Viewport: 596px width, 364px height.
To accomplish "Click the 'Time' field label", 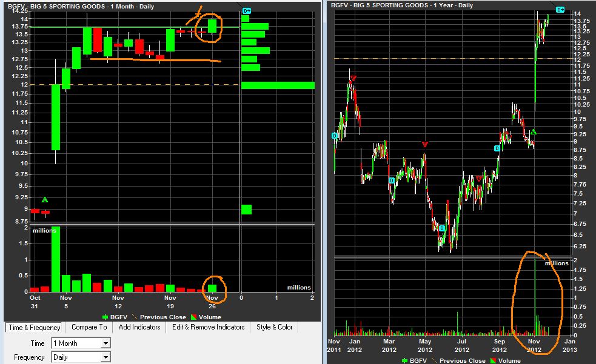I will coord(38,343).
